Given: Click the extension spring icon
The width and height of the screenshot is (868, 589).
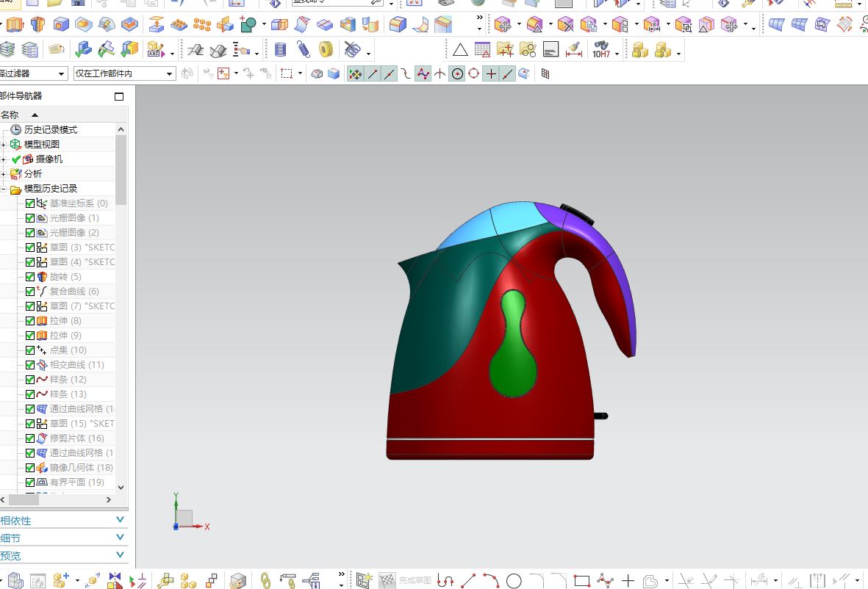Looking at the screenshot, I should click(x=304, y=51).
